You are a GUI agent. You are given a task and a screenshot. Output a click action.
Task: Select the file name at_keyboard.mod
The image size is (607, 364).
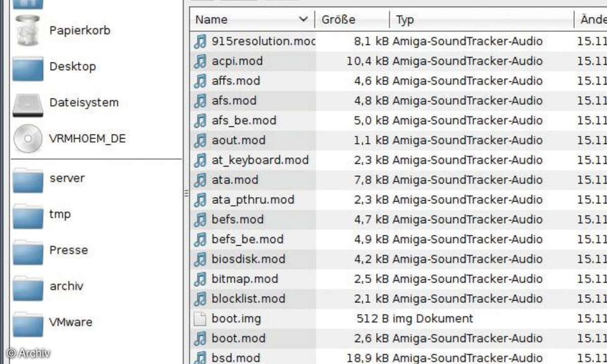click(x=260, y=160)
